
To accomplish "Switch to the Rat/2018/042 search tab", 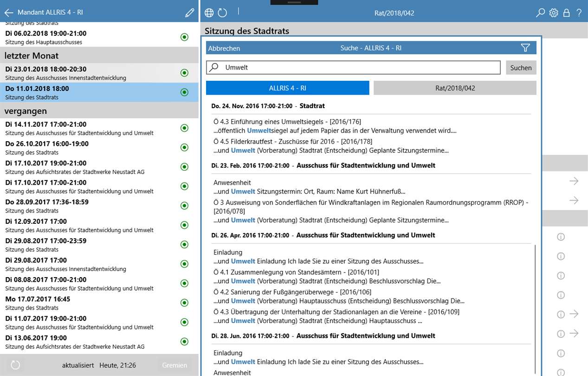I will point(455,88).
